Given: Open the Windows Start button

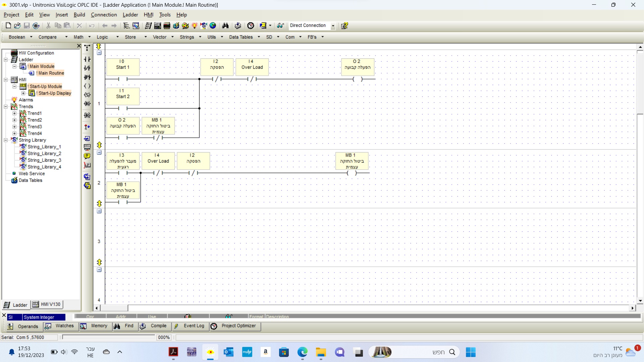Looking at the screenshot, I should click(x=471, y=352).
